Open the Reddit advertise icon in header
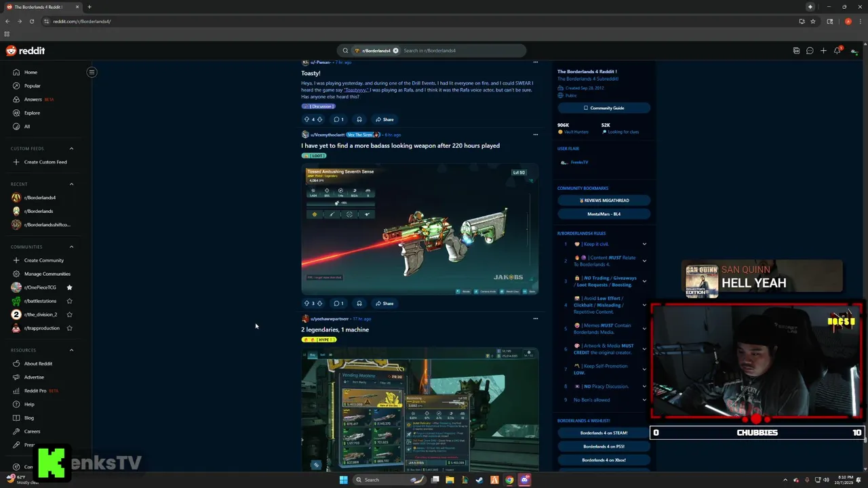 point(796,51)
